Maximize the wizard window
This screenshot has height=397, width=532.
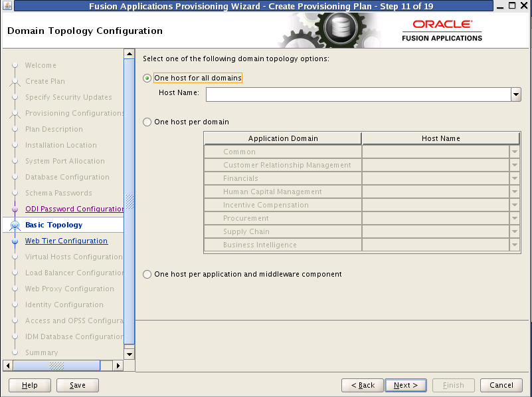pos(512,5)
